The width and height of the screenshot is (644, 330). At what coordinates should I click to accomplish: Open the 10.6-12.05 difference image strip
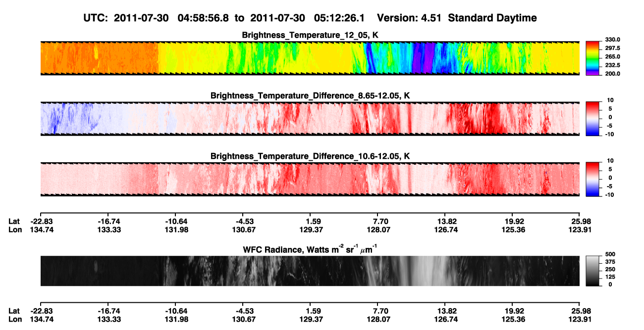click(x=310, y=179)
